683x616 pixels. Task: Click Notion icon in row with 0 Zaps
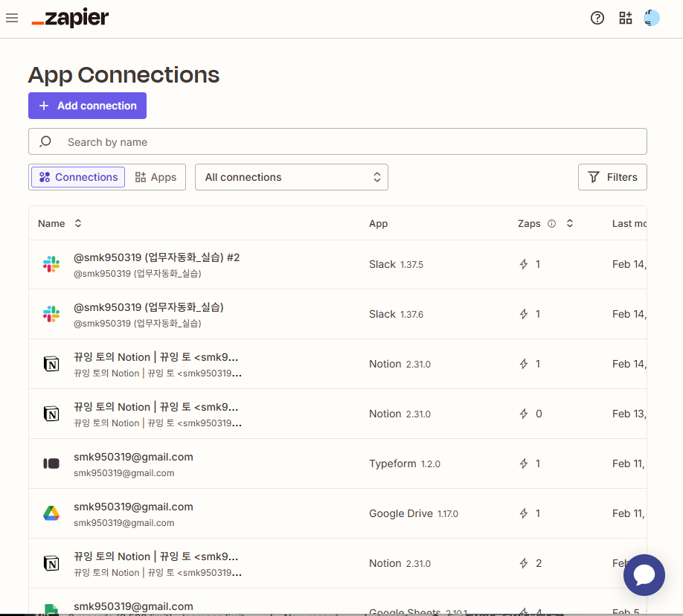51,414
